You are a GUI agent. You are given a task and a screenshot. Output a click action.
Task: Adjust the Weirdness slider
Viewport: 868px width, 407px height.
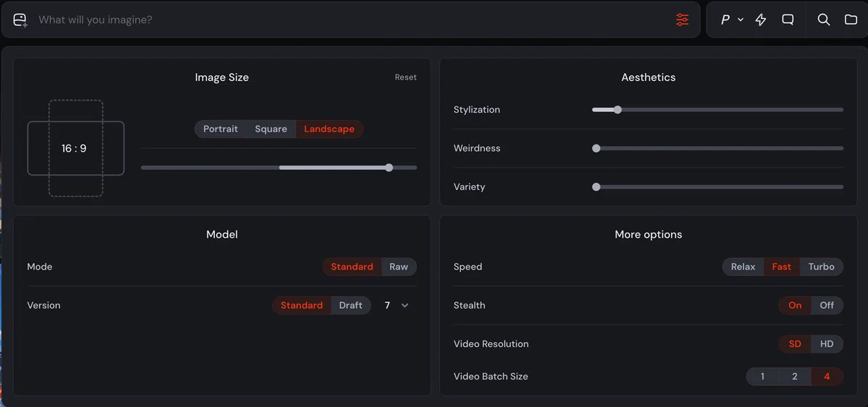[718, 148]
